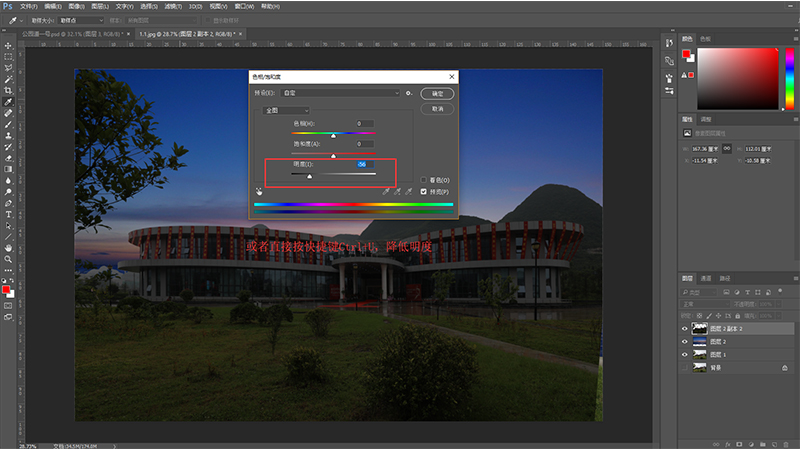Click the 确定 (OK) button

click(x=437, y=93)
